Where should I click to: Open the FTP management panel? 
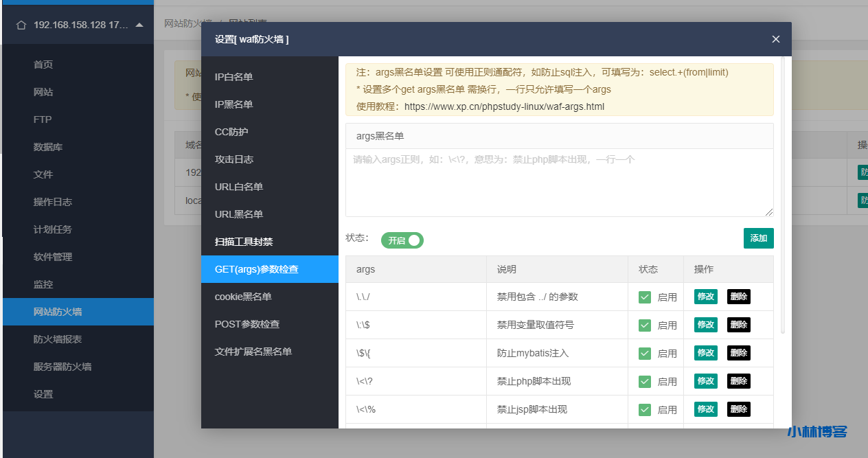coord(42,119)
